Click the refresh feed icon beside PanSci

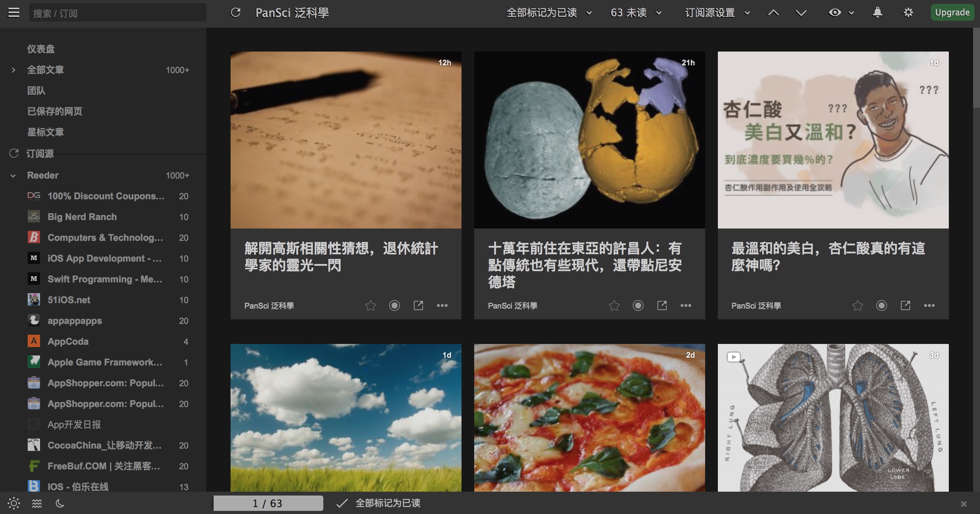pos(236,13)
